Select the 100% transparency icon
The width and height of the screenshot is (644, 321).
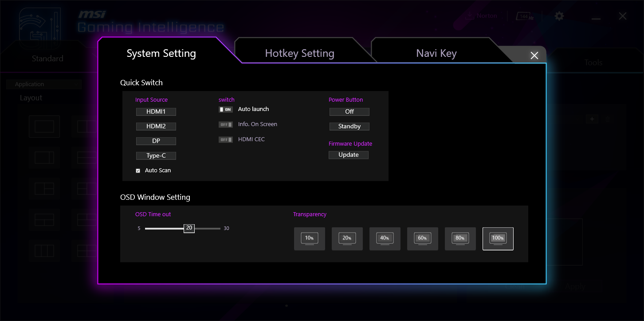click(498, 239)
